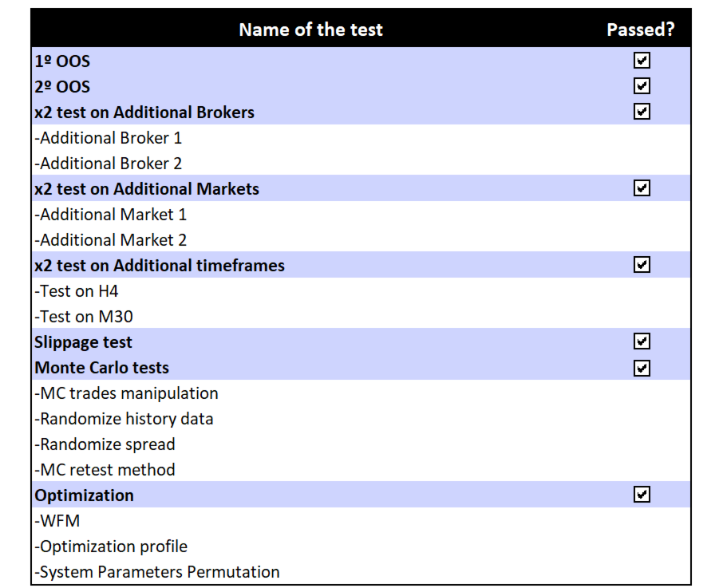Toggle Additional Brokers test passed checkbox
Viewport: 719px width, 588px height.
(x=642, y=112)
